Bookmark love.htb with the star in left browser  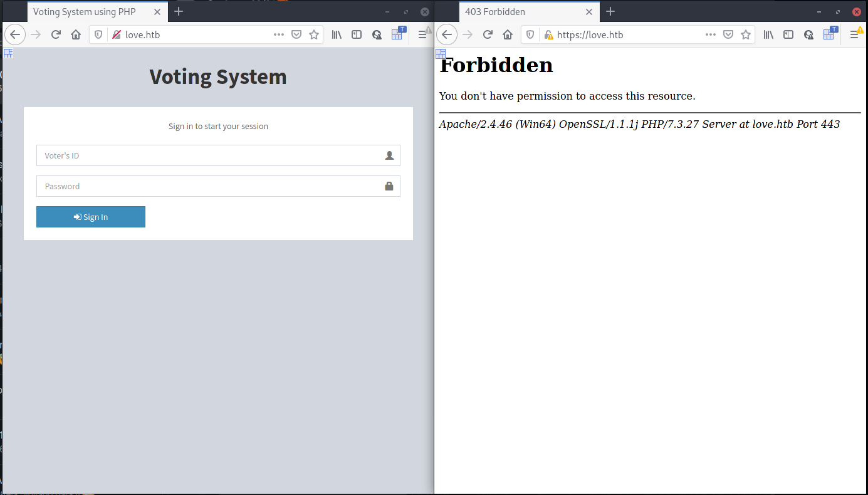point(314,35)
